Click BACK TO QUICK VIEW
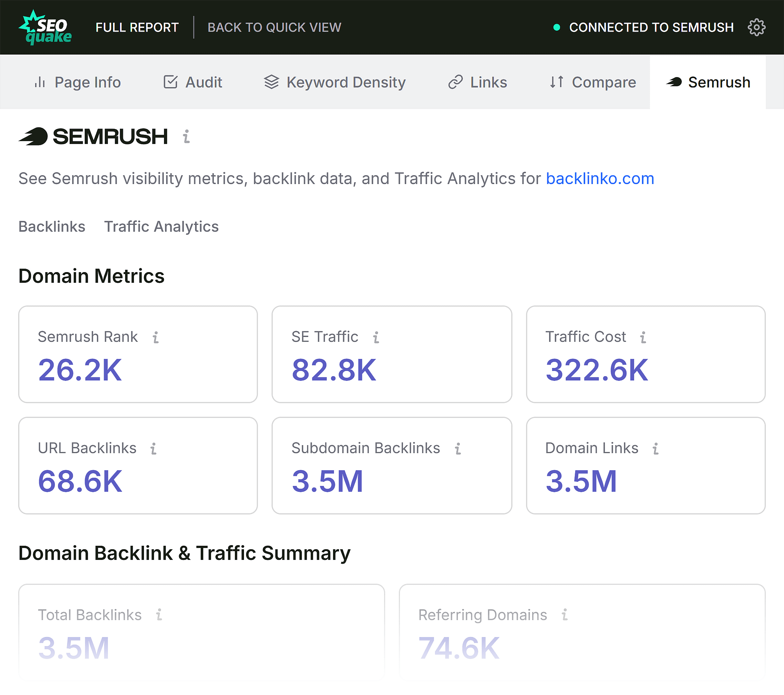The image size is (784, 695). coord(274,27)
